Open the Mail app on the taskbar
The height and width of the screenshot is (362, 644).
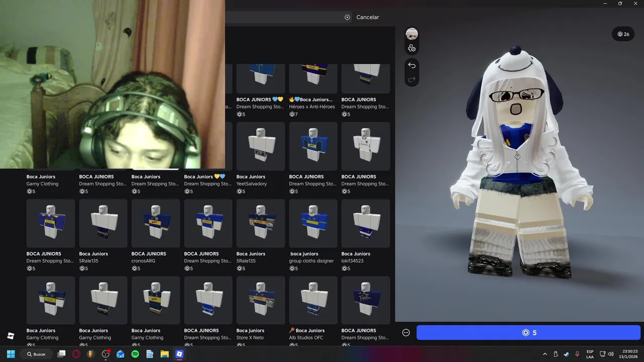click(120, 354)
